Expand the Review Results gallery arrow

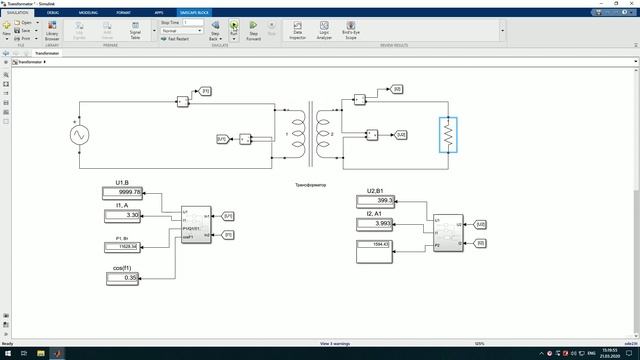click(x=502, y=31)
